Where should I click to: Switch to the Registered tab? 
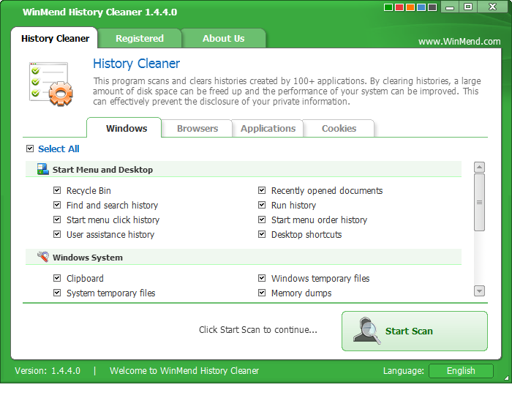[x=140, y=38]
